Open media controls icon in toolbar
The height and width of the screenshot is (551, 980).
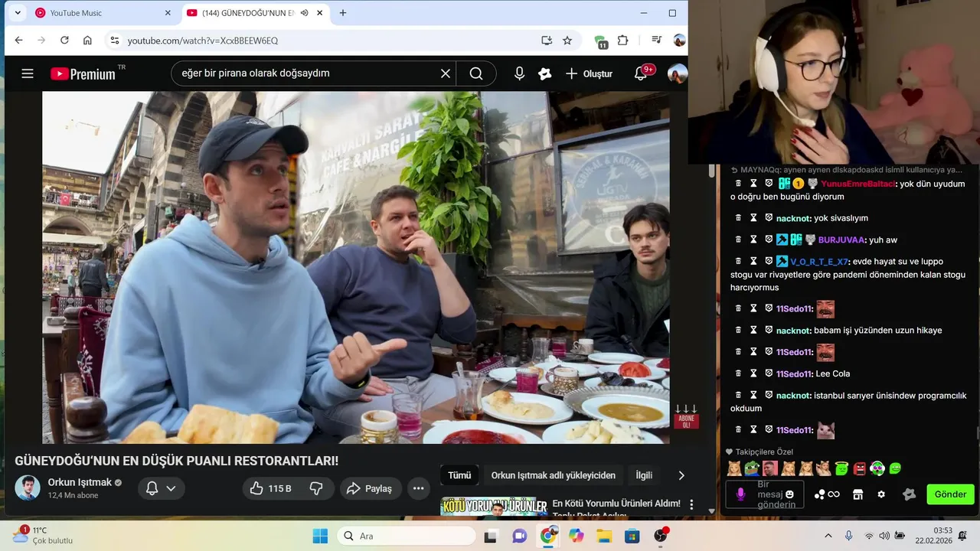656,41
